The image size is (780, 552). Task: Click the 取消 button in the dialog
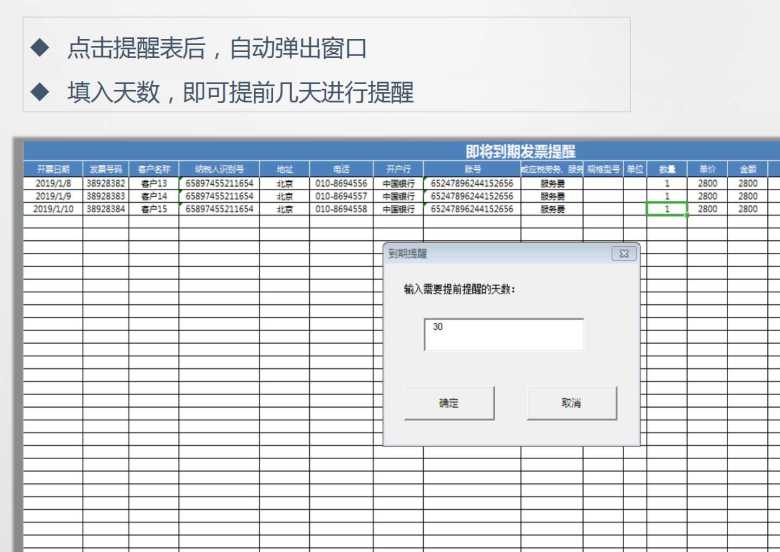pos(572,403)
